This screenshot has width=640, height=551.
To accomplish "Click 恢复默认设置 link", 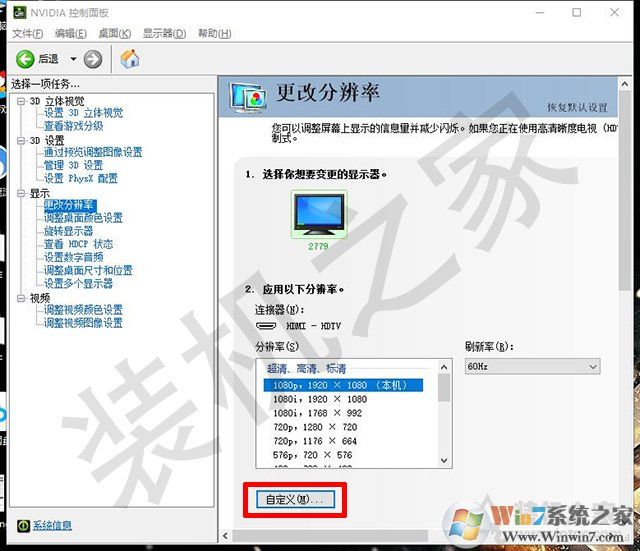I will tap(577, 107).
